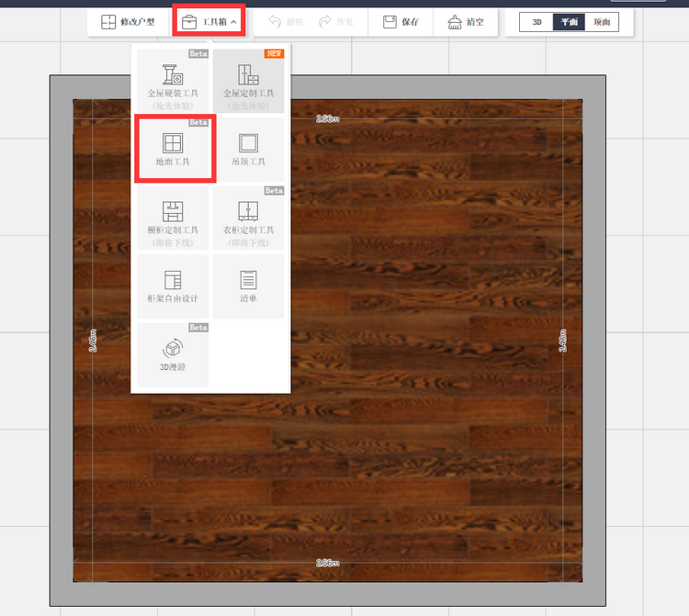The height and width of the screenshot is (616, 689).
Task: Click the 工具箱 briefcase icon
Action: [189, 22]
